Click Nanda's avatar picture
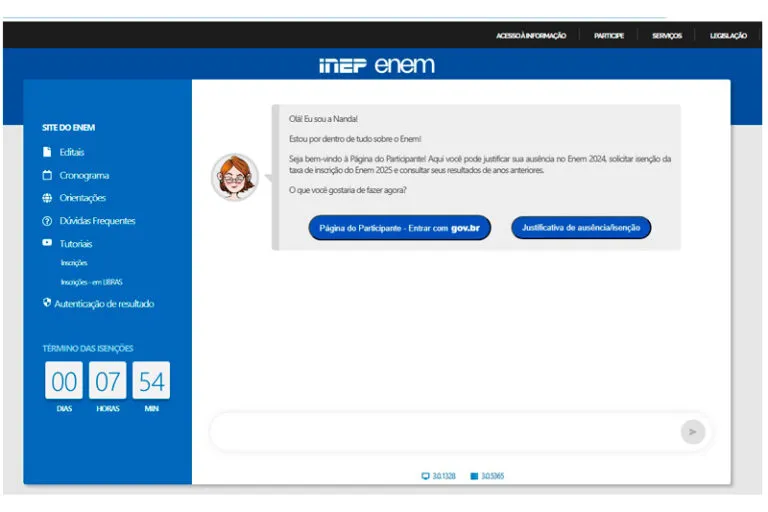 pos(235,178)
